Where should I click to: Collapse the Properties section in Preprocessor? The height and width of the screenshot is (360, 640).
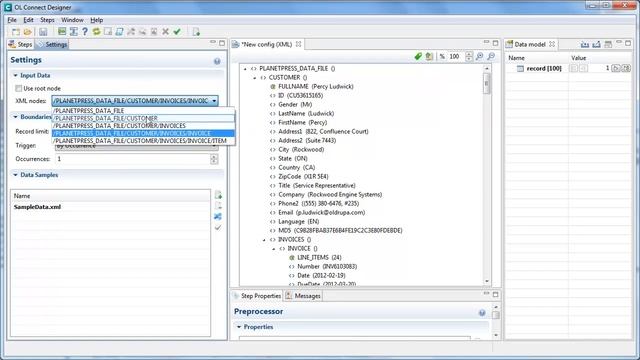coord(239,327)
